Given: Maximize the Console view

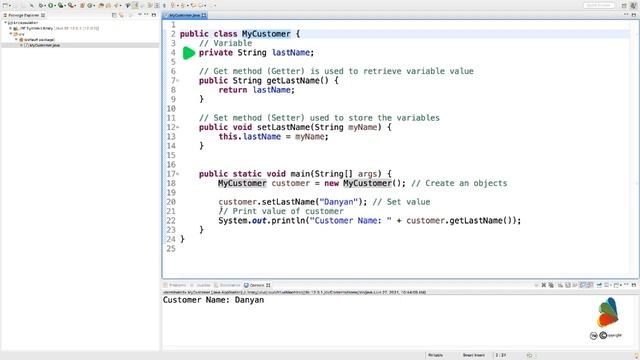Looking at the screenshot, I should tap(634, 284).
